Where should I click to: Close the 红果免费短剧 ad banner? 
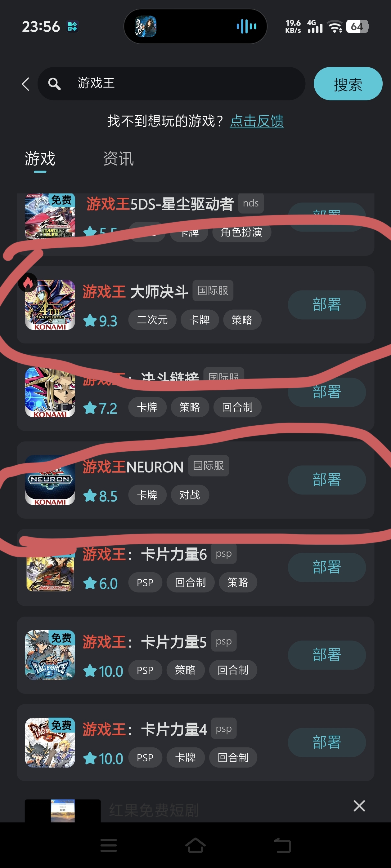coord(359,806)
